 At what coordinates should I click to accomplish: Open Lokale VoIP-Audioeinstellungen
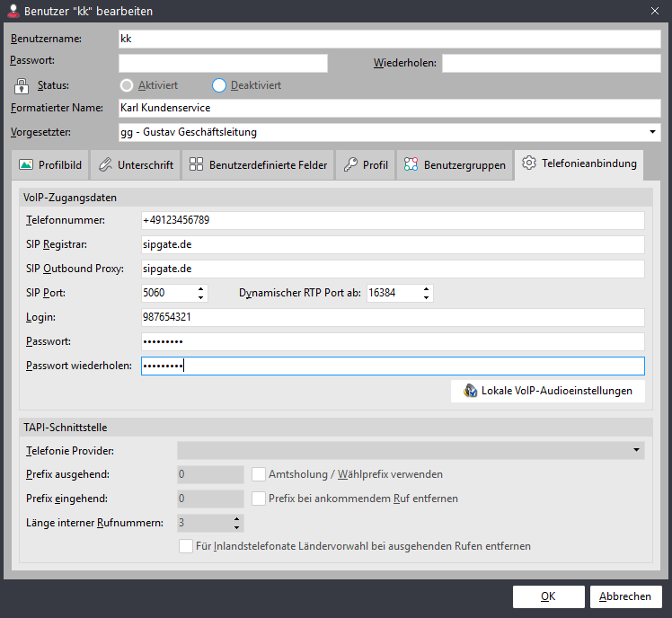pos(548,391)
